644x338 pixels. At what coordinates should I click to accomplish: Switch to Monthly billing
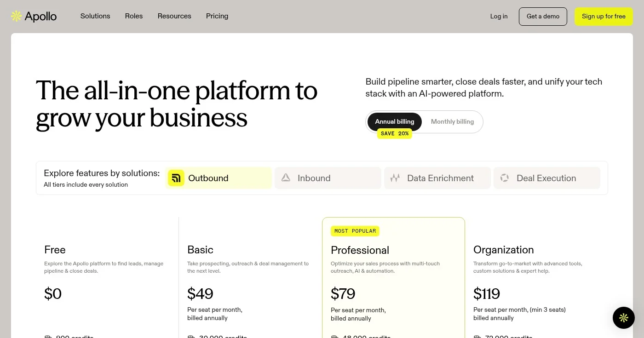pos(452,122)
